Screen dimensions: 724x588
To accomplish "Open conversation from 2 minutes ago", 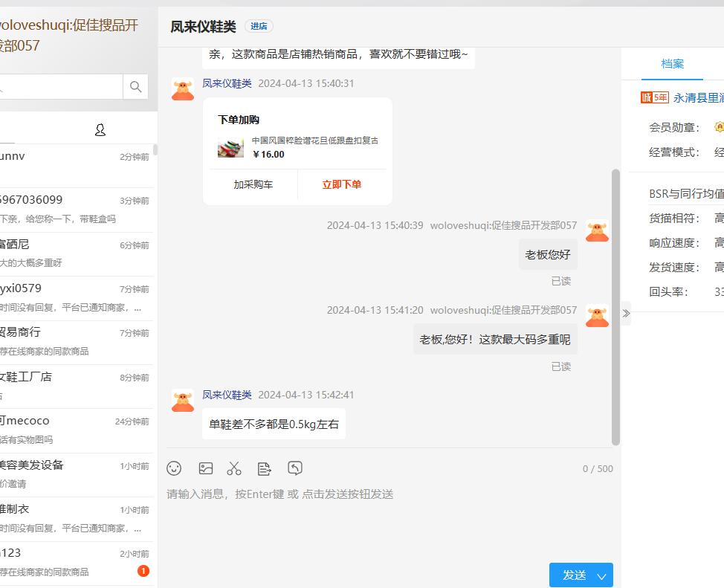I will point(76,166).
